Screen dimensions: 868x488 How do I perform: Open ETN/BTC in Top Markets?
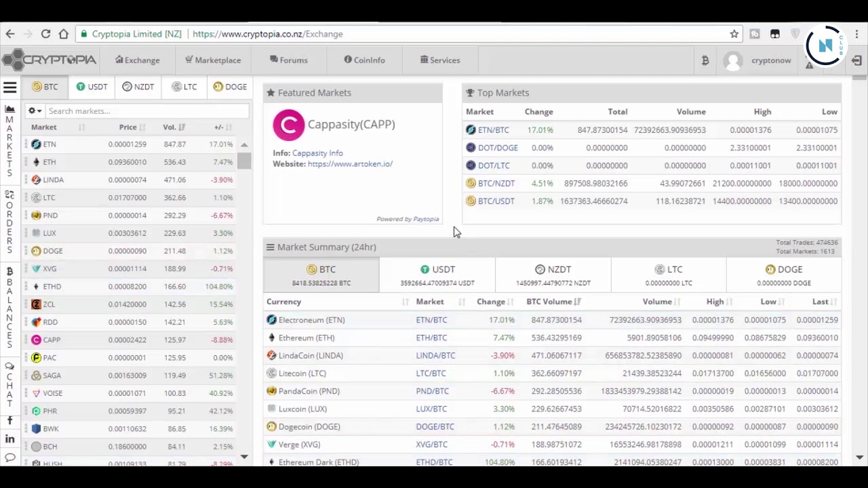point(493,130)
